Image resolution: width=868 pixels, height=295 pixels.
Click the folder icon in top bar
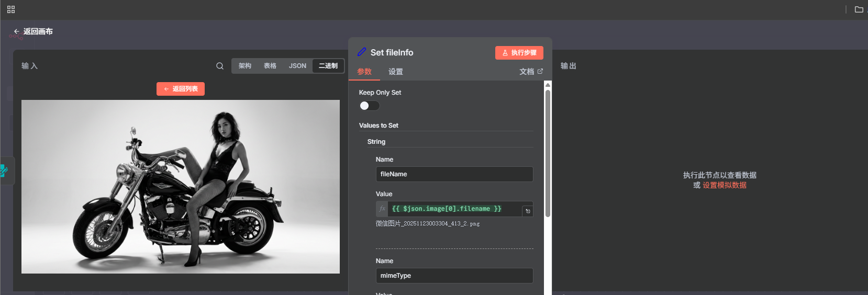[x=859, y=9]
